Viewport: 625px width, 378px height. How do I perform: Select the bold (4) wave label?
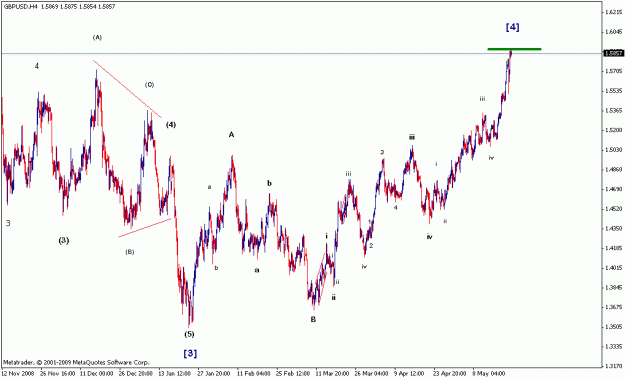pos(171,125)
